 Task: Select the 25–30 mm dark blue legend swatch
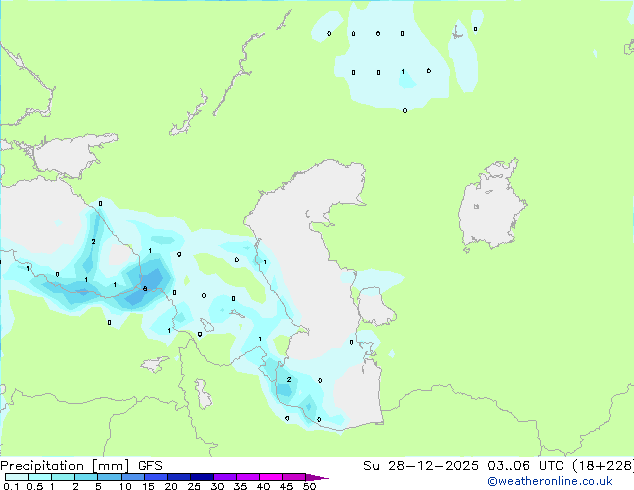(202, 477)
